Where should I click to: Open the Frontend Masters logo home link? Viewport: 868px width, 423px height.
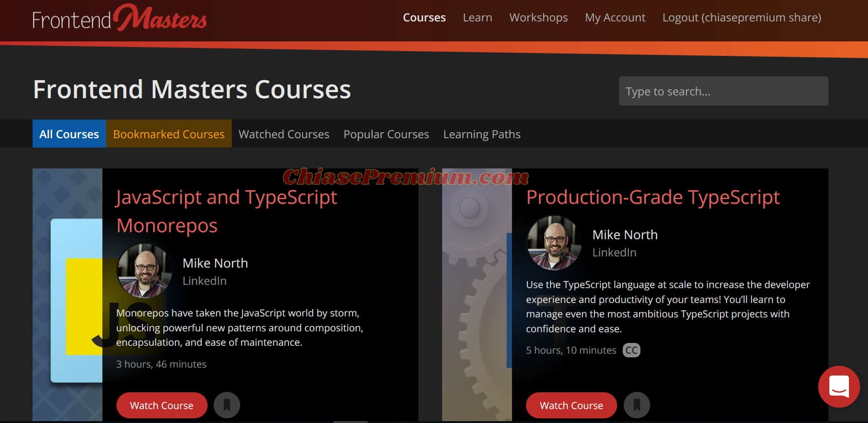click(120, 18)
